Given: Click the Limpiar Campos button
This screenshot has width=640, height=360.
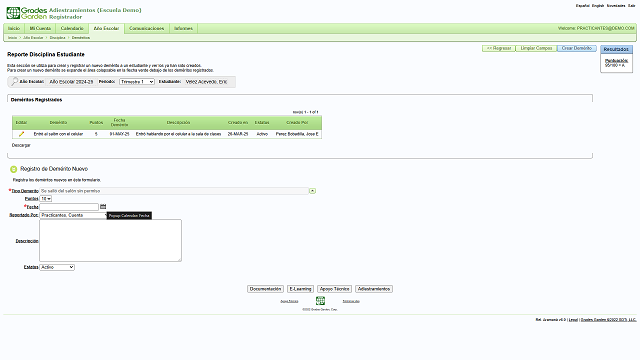Looking at the screenshot, I should [536, 48].
